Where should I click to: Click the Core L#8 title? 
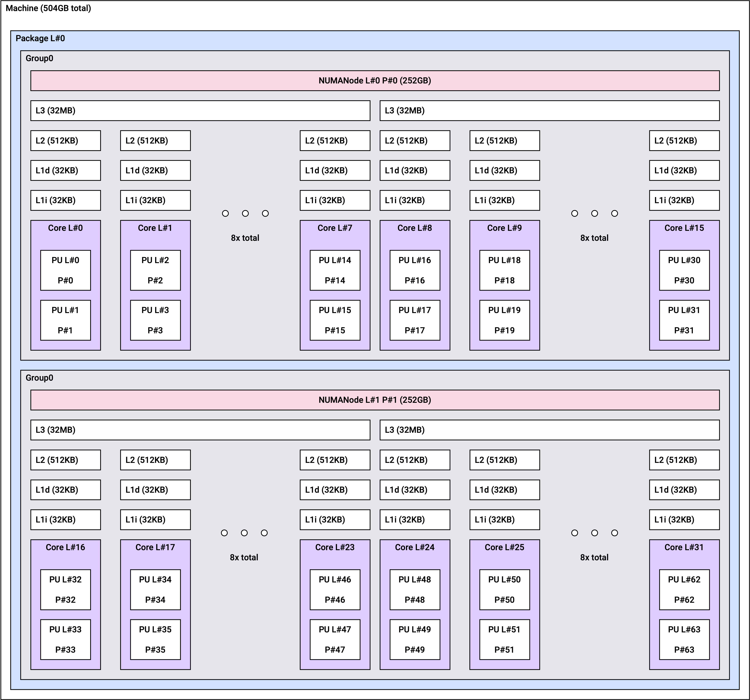(415, 228)
